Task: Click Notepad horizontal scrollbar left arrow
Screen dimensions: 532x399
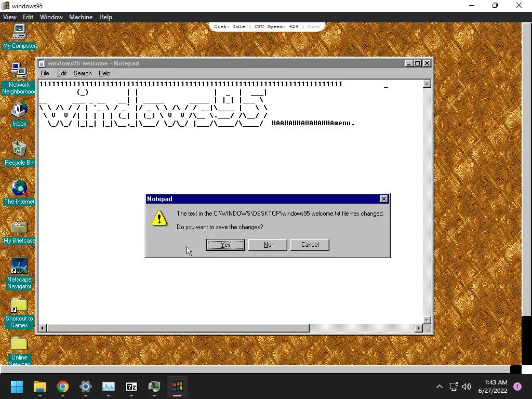Action: click(43, 328)
